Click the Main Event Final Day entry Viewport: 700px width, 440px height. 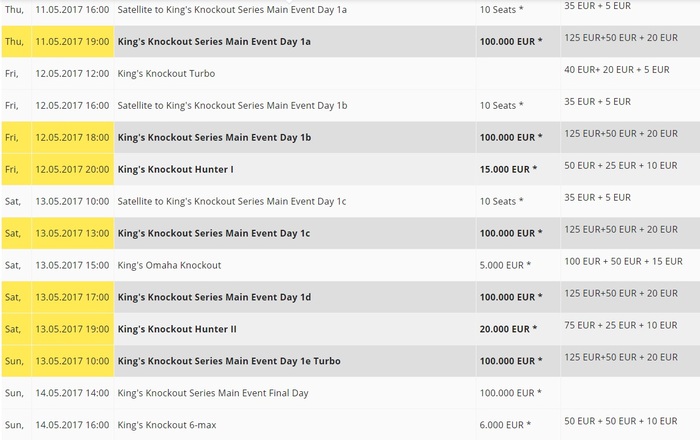(227, 393)
